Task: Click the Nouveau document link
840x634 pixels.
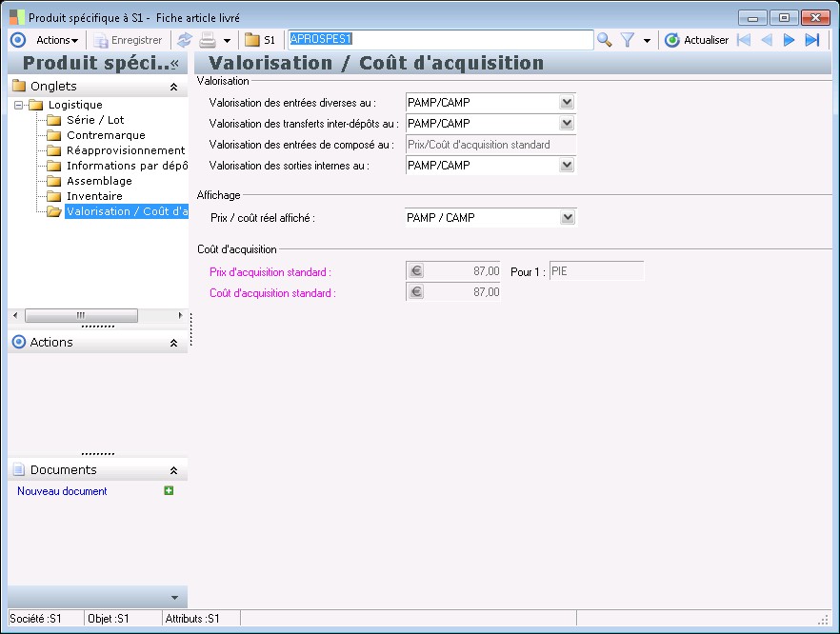Action: coord(62,491)
